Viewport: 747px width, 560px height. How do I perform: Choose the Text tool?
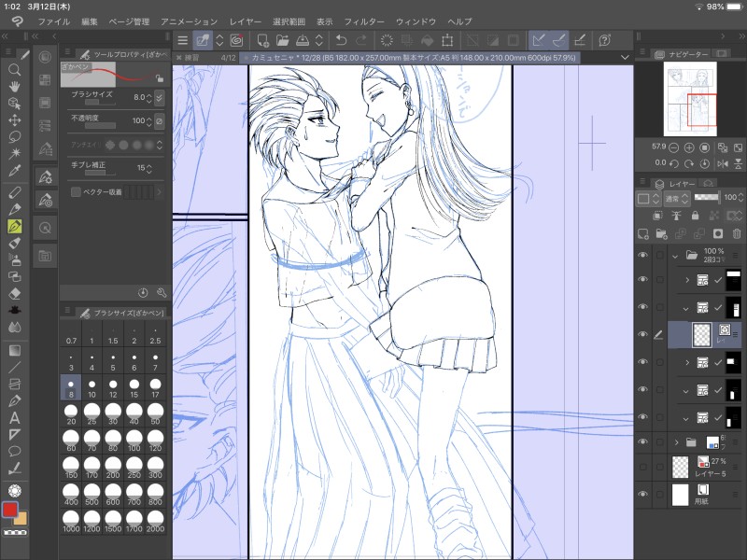click(x=15, y=417)
